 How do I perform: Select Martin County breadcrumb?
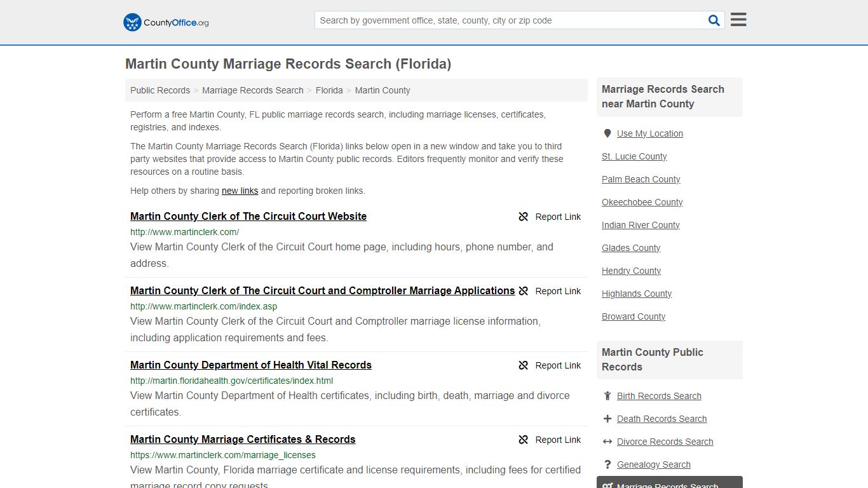tap(383, 90)
